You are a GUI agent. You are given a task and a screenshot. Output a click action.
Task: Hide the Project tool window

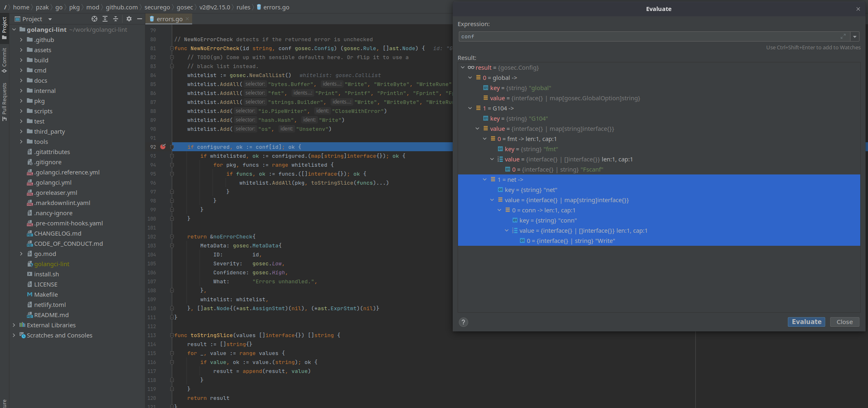pyautogui.click(x=140, y=19)
